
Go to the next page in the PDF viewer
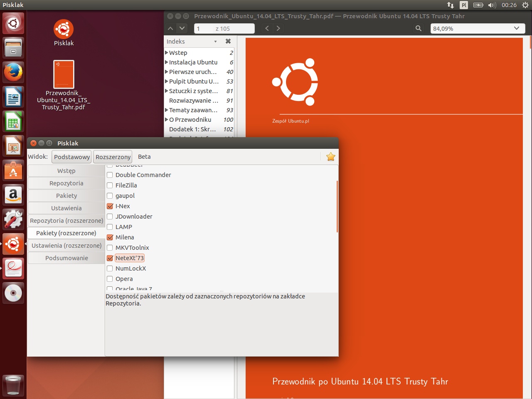(x=182, y=28)
